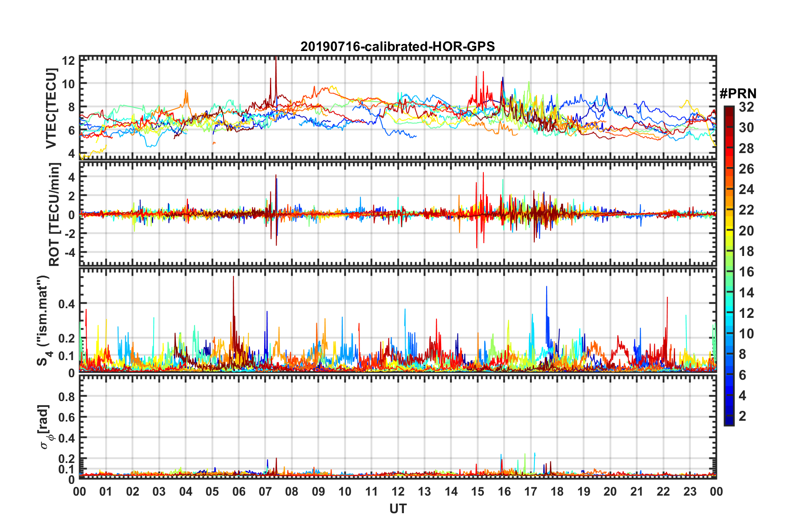Click the "-4" tick on ROT y-axis
Image resolution: width=796 pixels, height=532 pixels.
click(69, 252)
